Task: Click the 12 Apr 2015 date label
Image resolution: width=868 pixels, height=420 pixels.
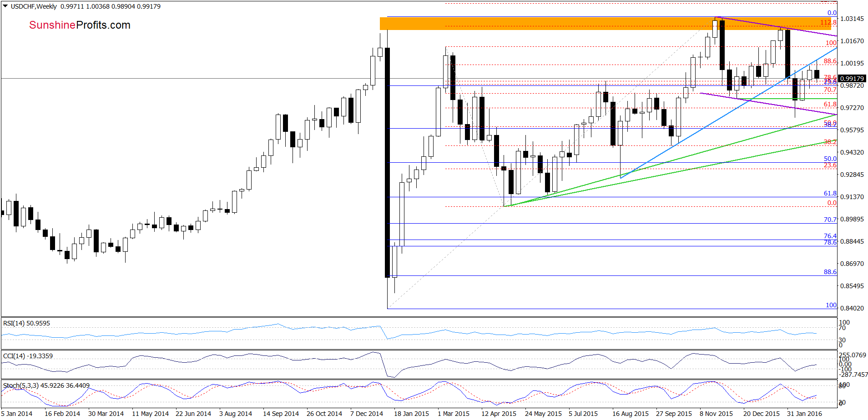Action: [499, 414]
